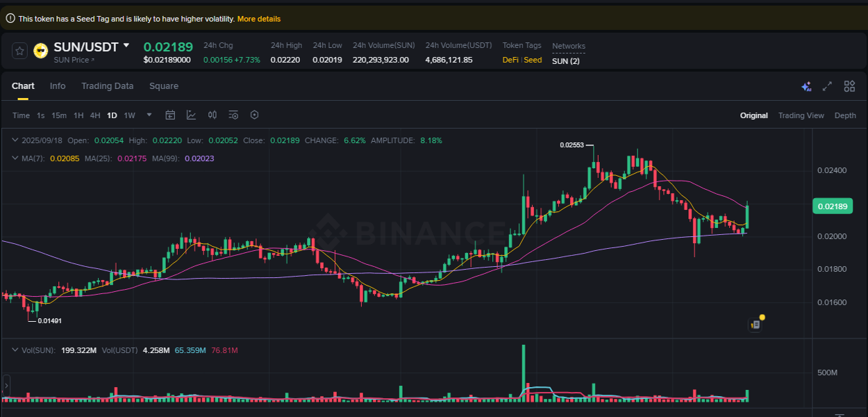868x417 pixels.
Task: Switch to Trading View chart mode
Action: (x=801, y=115)
